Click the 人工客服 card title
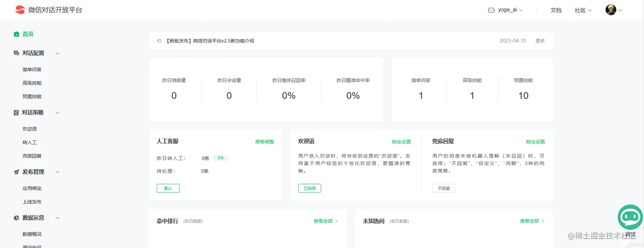Viewport: 644px width, 248px height. click(167, 141)
